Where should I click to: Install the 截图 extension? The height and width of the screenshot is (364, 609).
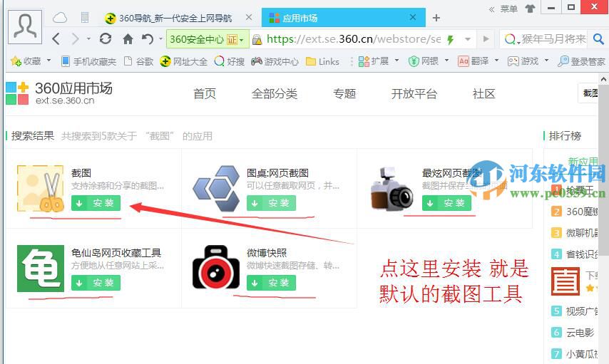[x=96, y=203]
